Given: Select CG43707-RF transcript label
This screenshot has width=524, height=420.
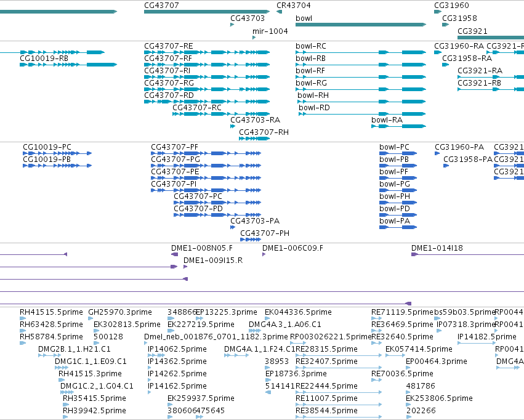Looking at the screenshot, I should click(x=168, y=58).
